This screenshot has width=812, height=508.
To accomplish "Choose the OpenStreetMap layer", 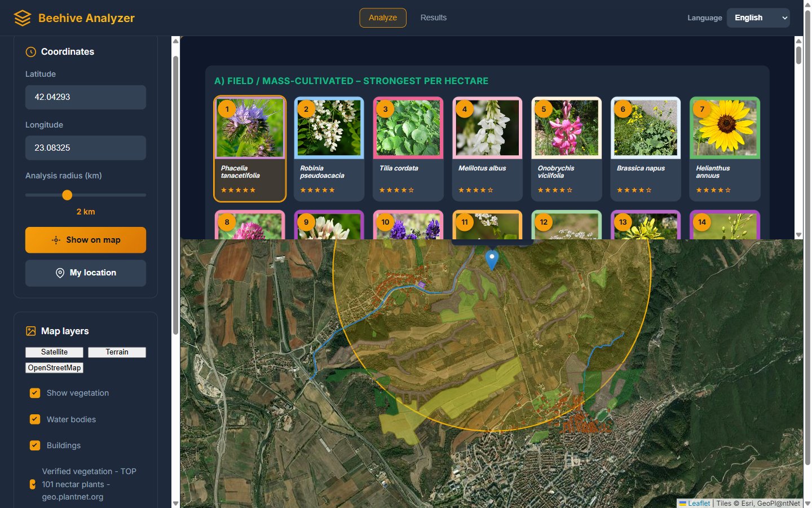I will pyautogui.click(x=54, y=368).
